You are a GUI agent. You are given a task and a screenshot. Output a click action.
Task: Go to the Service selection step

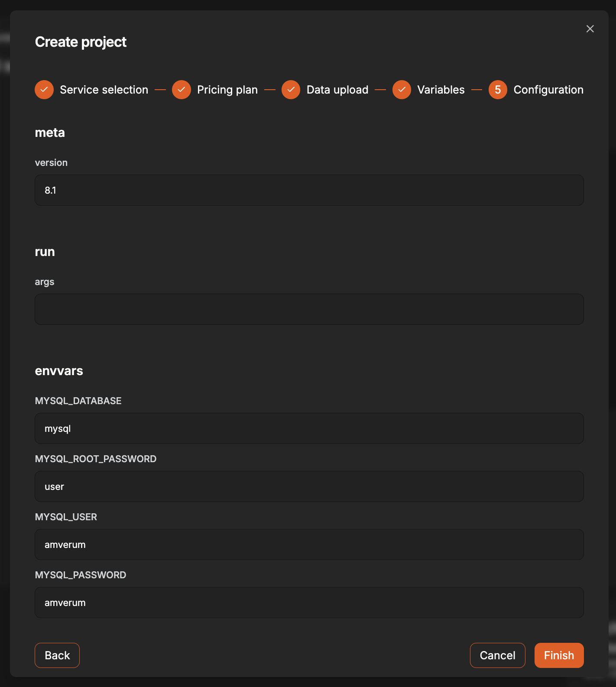104,90
